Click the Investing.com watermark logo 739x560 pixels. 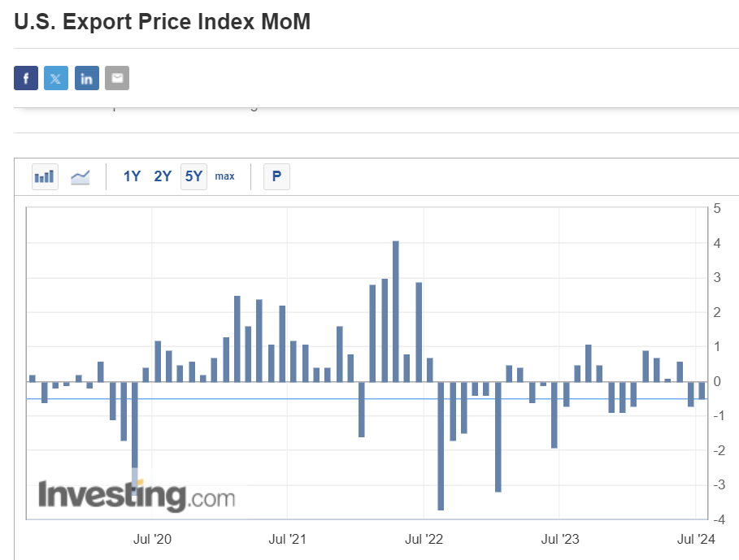[x=137, y=495]
